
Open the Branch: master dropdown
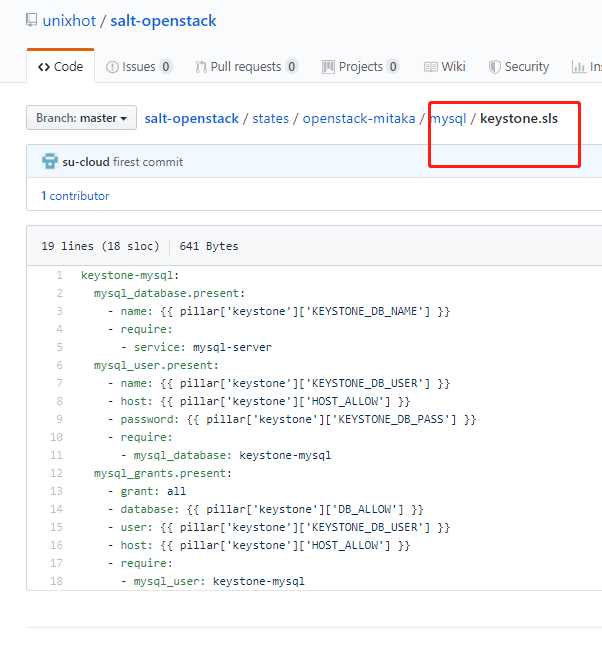(x=81, y=118)
